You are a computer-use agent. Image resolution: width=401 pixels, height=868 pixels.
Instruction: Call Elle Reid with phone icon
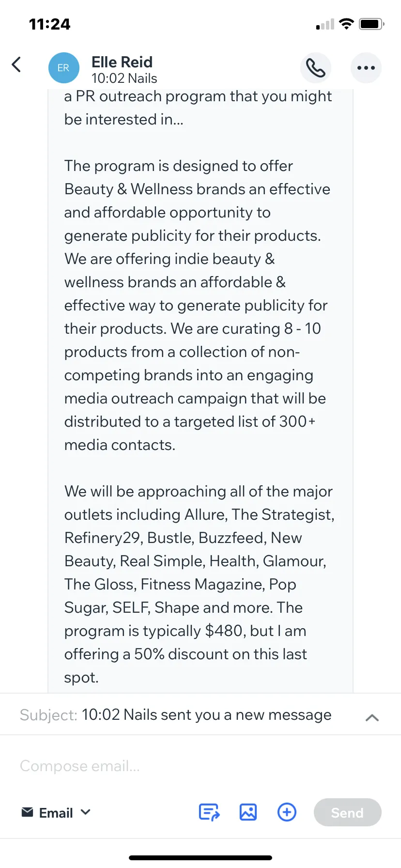point(316,68)
